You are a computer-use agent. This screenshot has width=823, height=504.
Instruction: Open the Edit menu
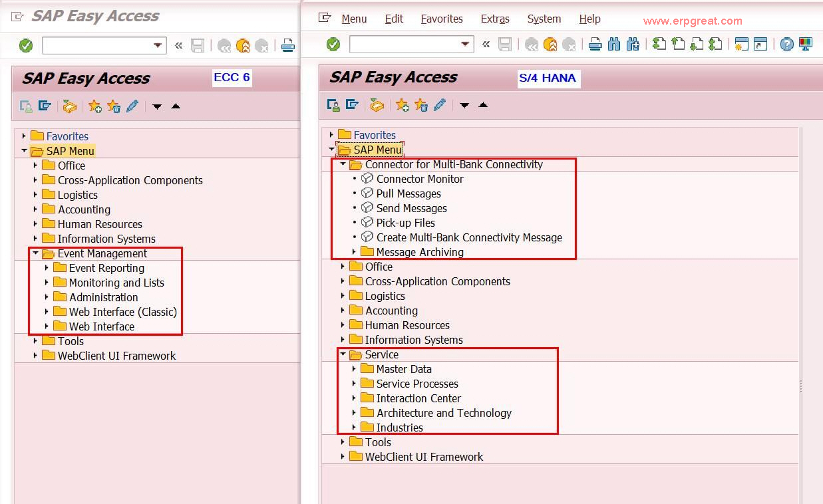pyautogui.click(x=394, y=19)
